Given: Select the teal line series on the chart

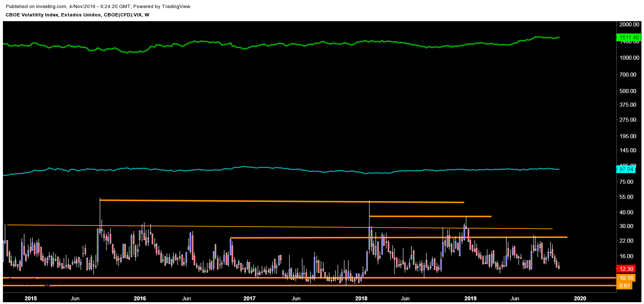Looking at the screenshot, I should click(281, 168).
